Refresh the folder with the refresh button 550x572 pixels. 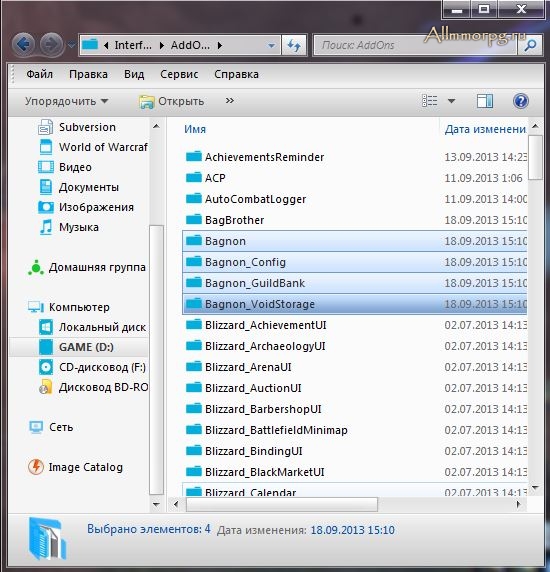click(294, 45)
